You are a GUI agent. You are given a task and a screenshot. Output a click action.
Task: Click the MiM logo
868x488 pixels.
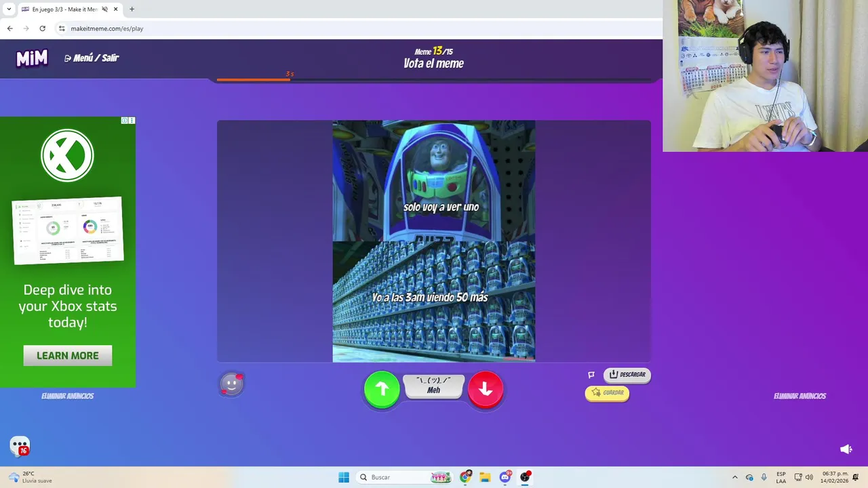tap(32, 58)
